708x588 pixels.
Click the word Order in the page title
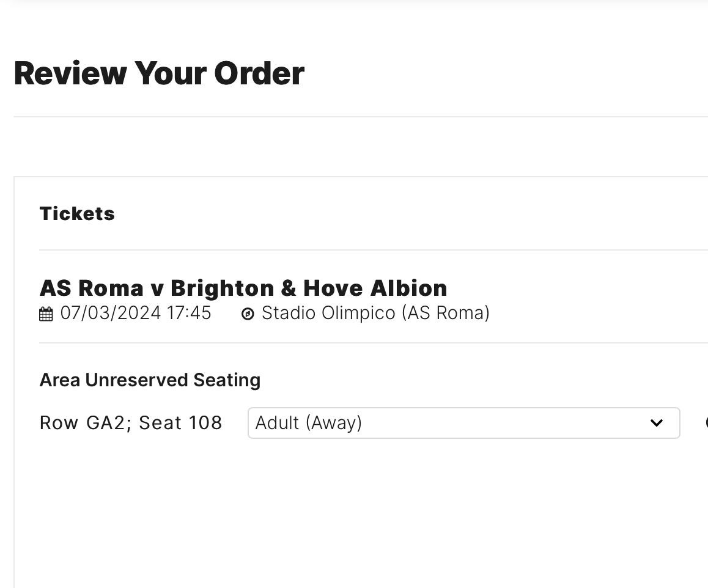259,73
